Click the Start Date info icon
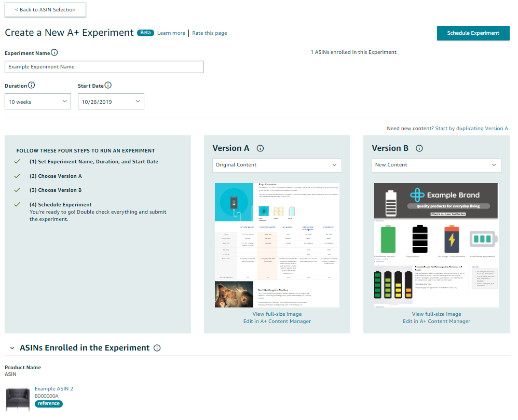 (108, 86)
